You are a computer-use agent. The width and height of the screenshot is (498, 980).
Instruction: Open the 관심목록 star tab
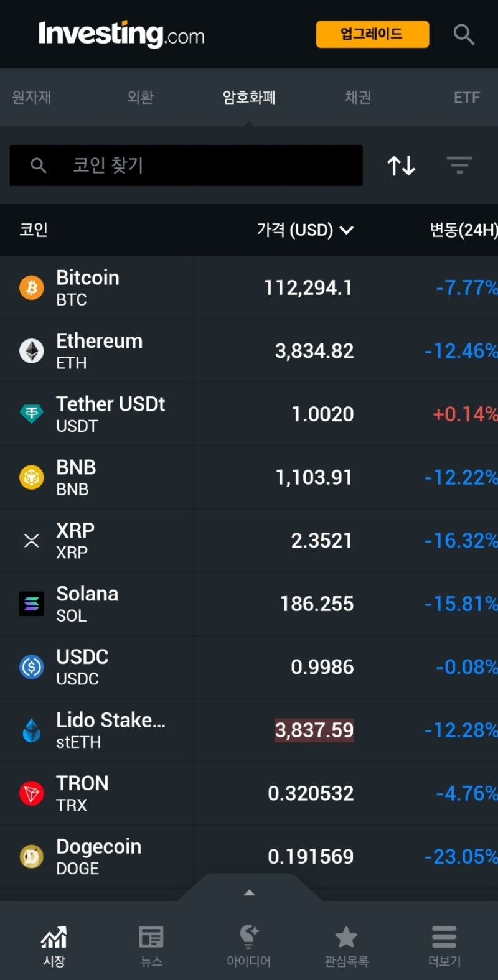pyautogui.click(x=346, y=945)
